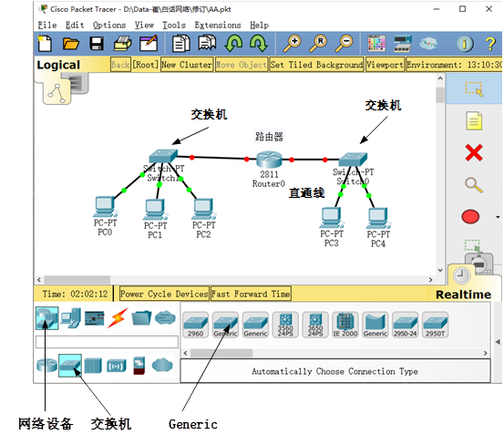Click the [Root] button
This screenshot has width=504, height=435.
(146, 65)
